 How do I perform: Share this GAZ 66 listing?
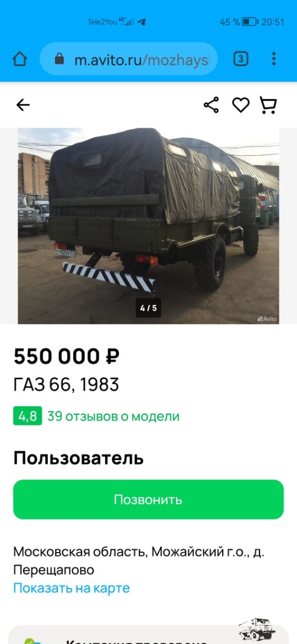pyautogui.click(x=211, y=105)
